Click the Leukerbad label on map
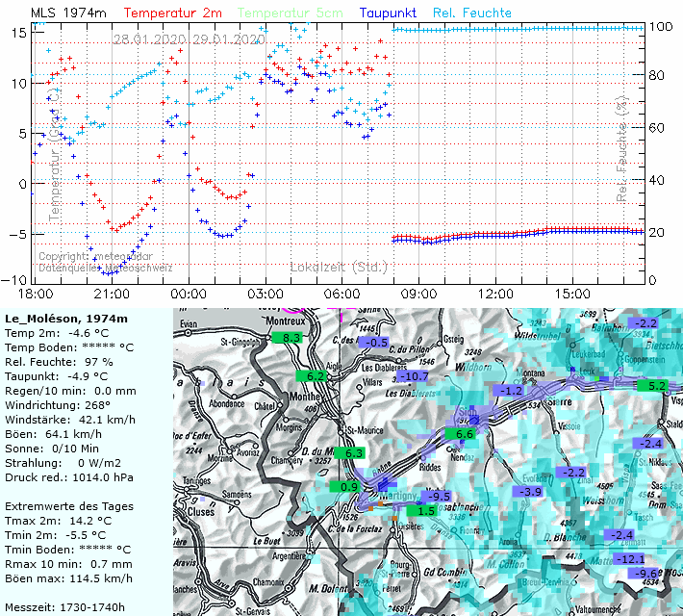The width and height of the screenshot is (683, 616). pyautogui.click(x=589, y=354)
